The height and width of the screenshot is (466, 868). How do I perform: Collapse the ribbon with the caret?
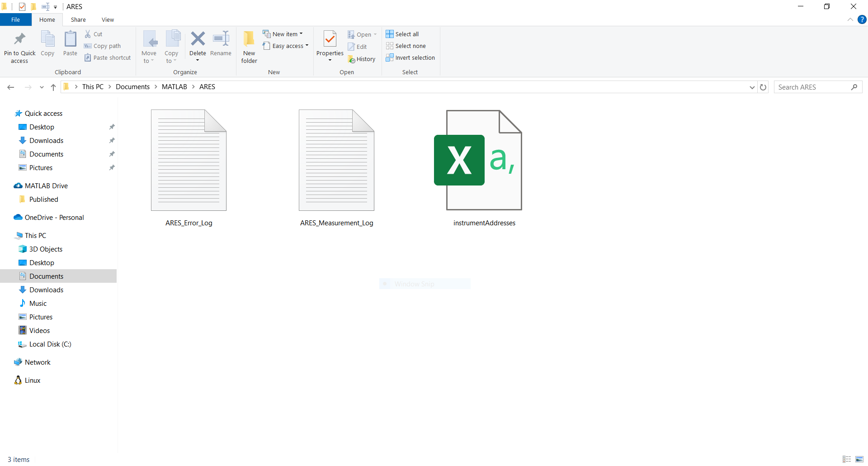click(850, 19)
